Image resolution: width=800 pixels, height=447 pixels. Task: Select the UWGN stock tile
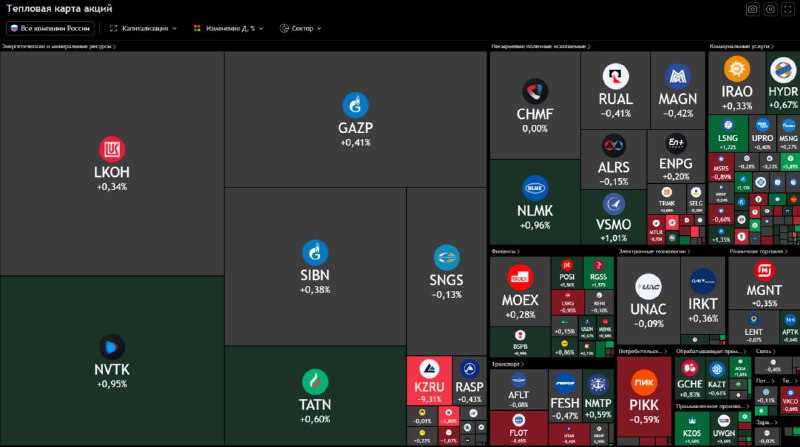pyautogui.click(x=723, y=428)
